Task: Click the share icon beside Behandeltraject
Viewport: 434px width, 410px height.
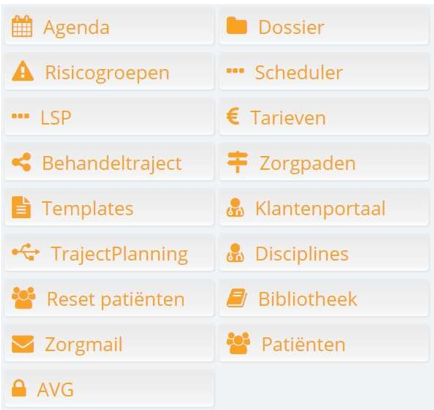Action: 21,162
